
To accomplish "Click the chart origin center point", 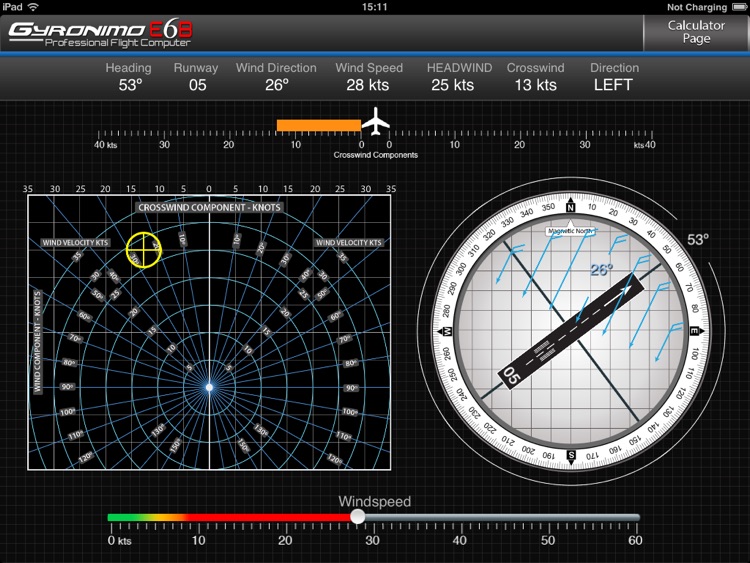I will tap(209, 387).
